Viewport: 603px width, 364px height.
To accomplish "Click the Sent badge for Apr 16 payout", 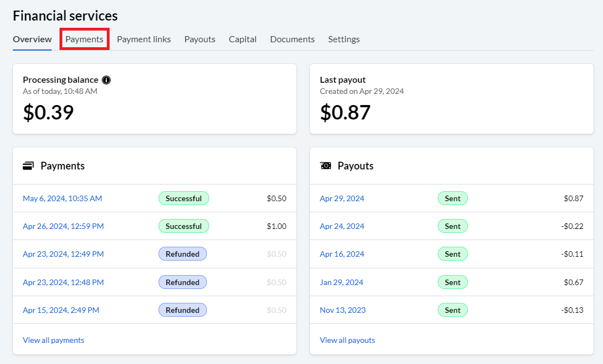I will (453, 254).
